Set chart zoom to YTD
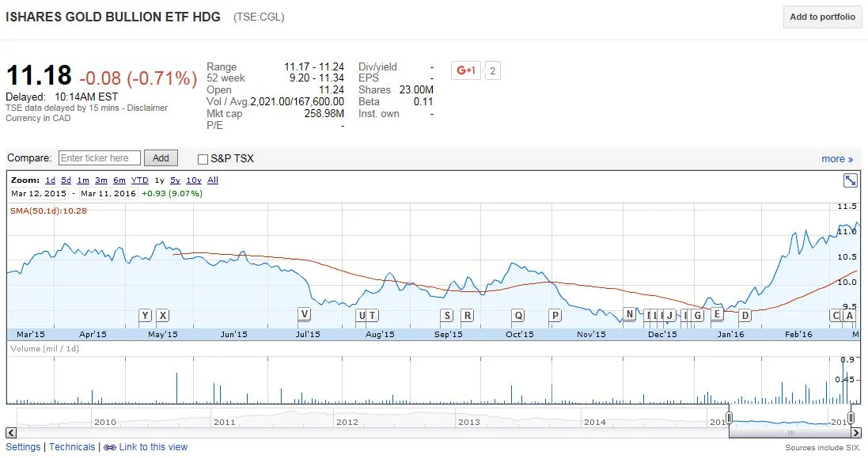This screenshot has height=459, width=868. click(140, 180)
